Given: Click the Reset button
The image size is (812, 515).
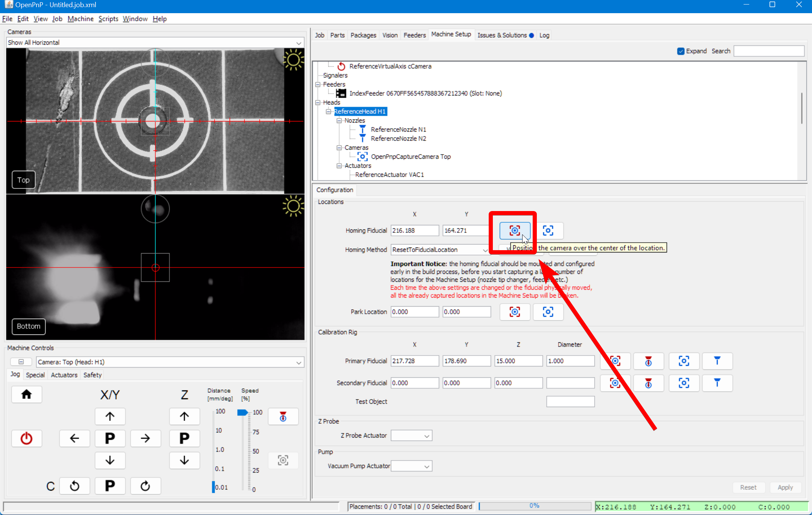Looking at the screenshot, I should pos(748,487).
